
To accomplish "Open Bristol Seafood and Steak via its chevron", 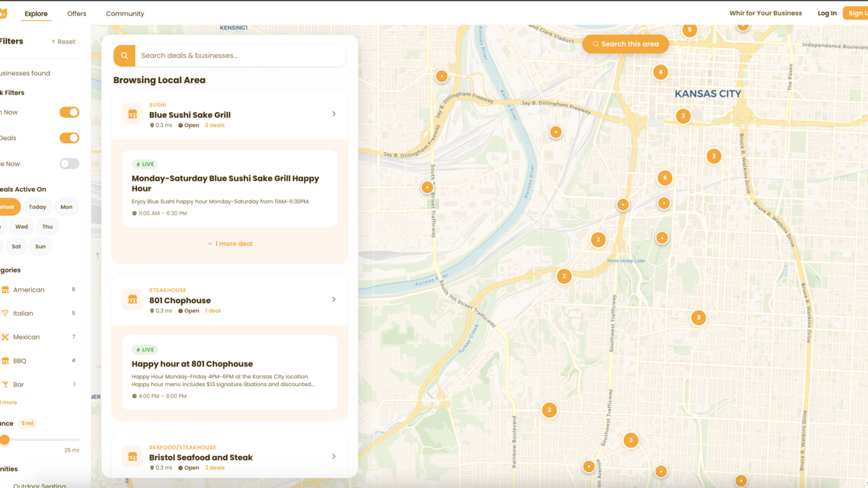I will pos(333,457).
